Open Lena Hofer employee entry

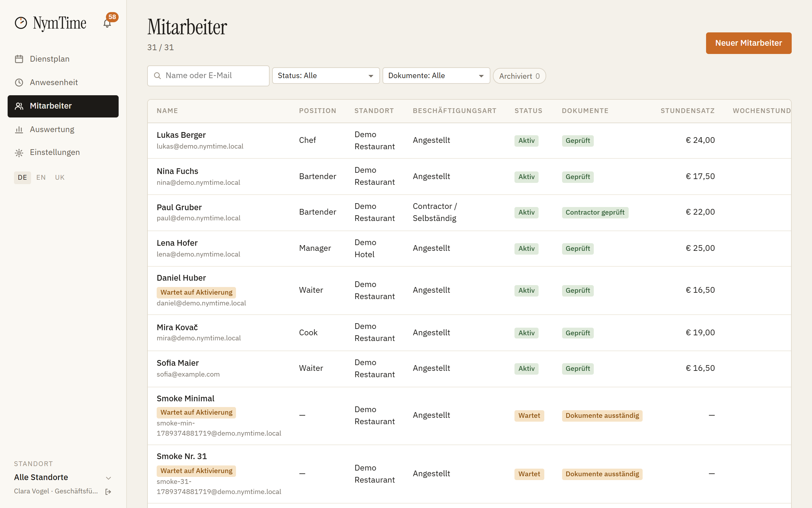pyautogui.click(x=469, y=248)
